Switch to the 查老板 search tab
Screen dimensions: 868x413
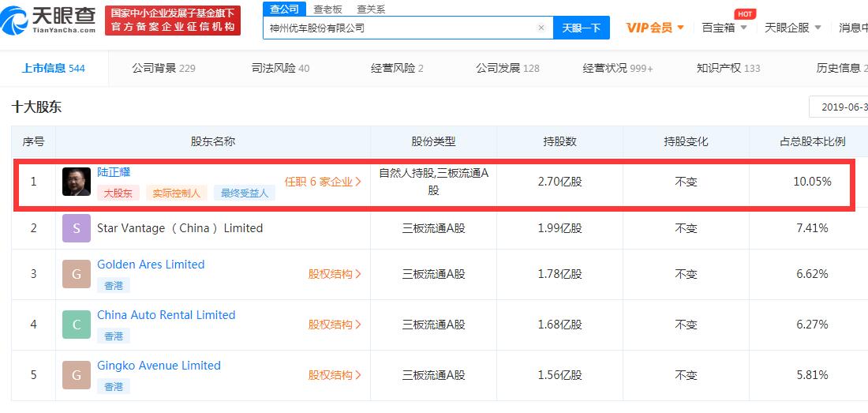click(327, 9)
